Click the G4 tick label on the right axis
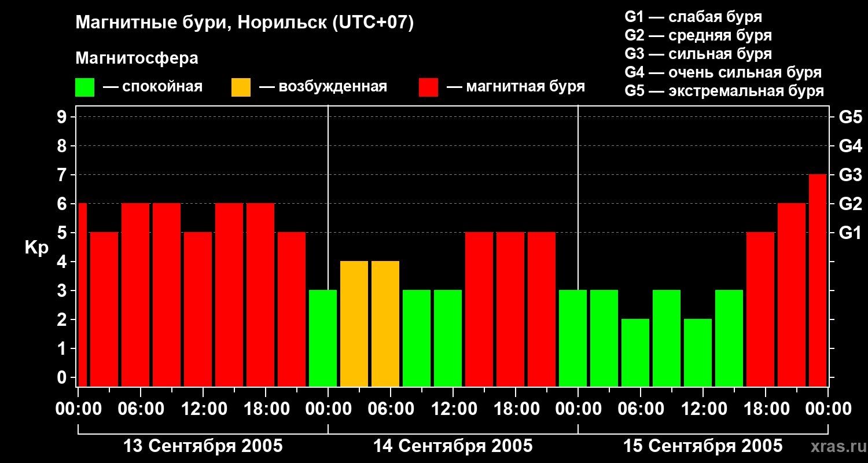 coord(851,146)
